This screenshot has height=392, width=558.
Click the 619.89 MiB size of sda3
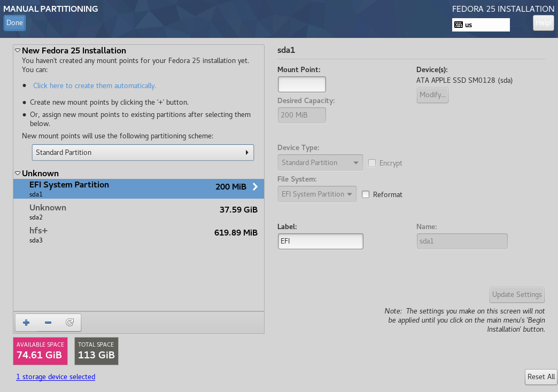click(236, 233)
